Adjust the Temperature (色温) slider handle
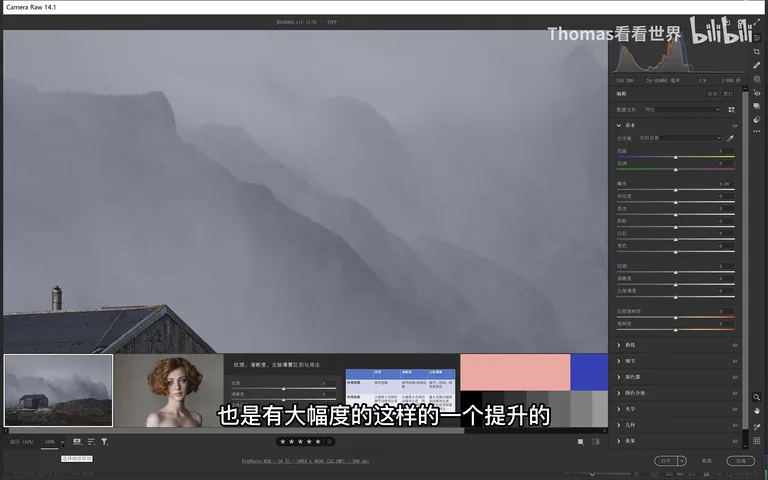Screen dimensions: 768x480 tap(675, 157)
